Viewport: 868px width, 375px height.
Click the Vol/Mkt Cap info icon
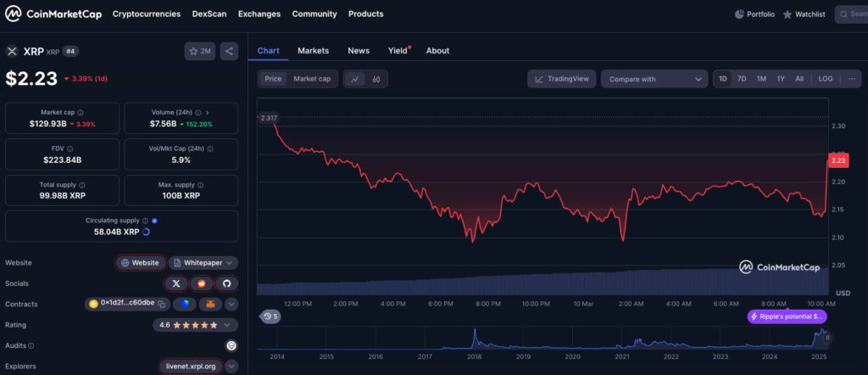[210, 149]
